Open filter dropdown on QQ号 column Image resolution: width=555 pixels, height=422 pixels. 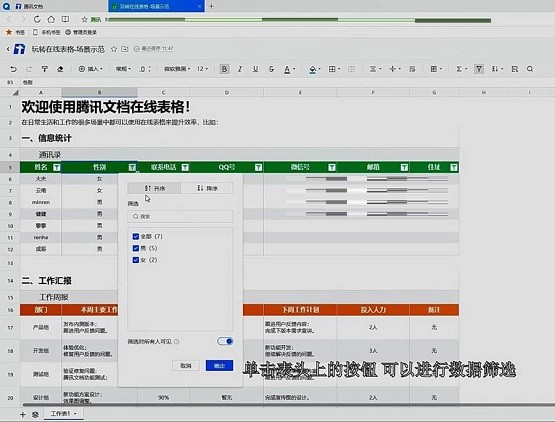258,167
